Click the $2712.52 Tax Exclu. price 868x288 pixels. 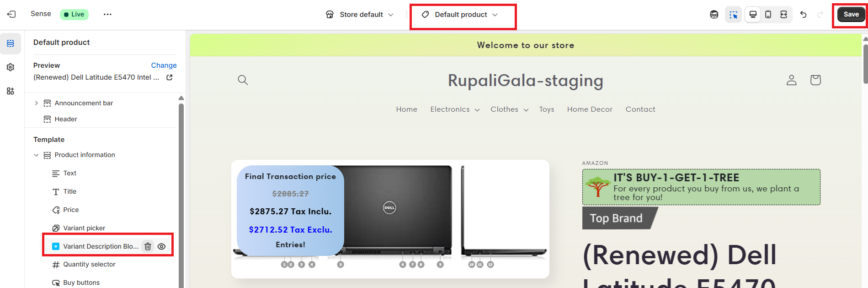click(290, 230)
